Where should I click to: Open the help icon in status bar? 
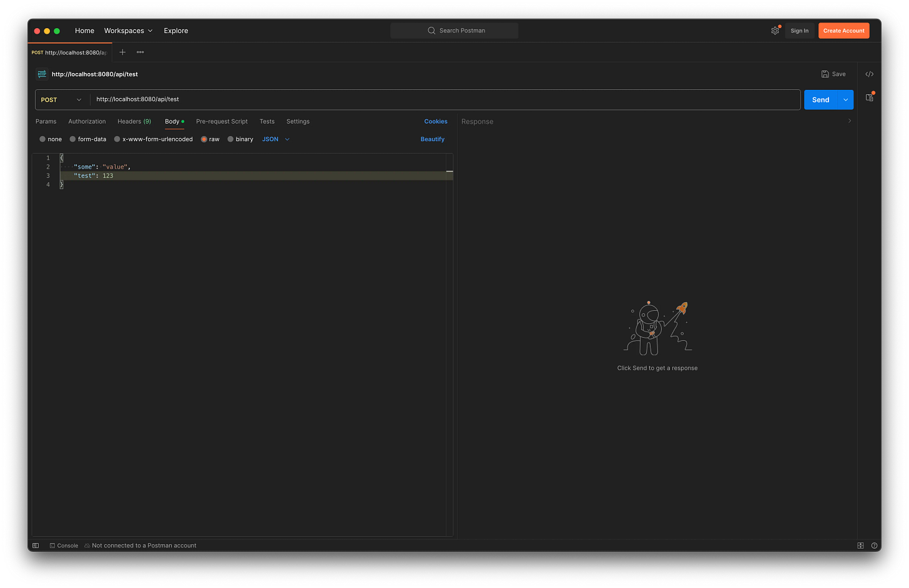874,546
